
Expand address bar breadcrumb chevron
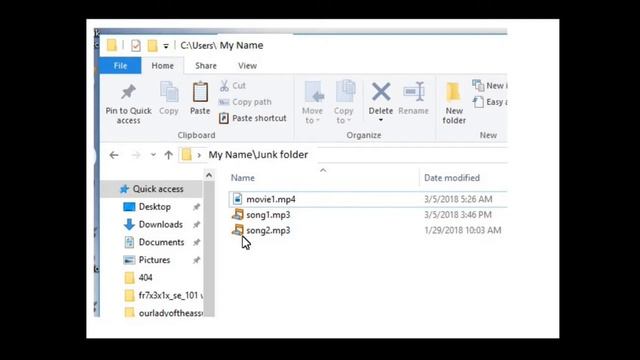point(199,155)
